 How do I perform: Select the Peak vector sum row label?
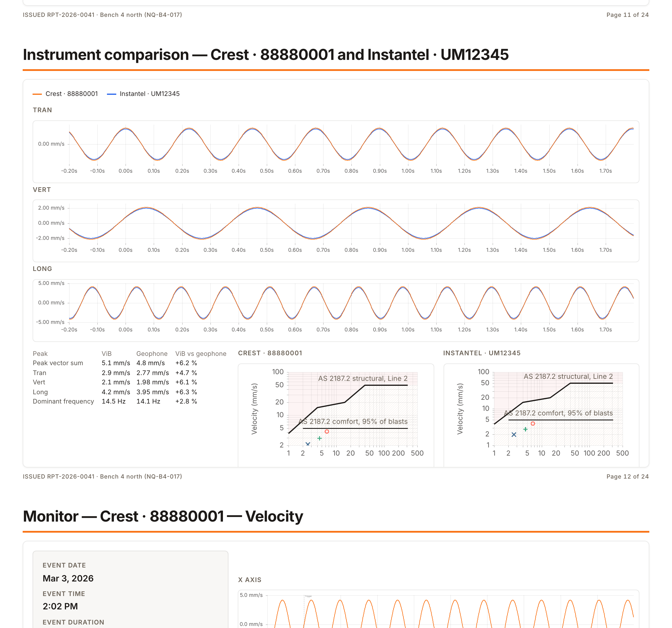(58, 363)
